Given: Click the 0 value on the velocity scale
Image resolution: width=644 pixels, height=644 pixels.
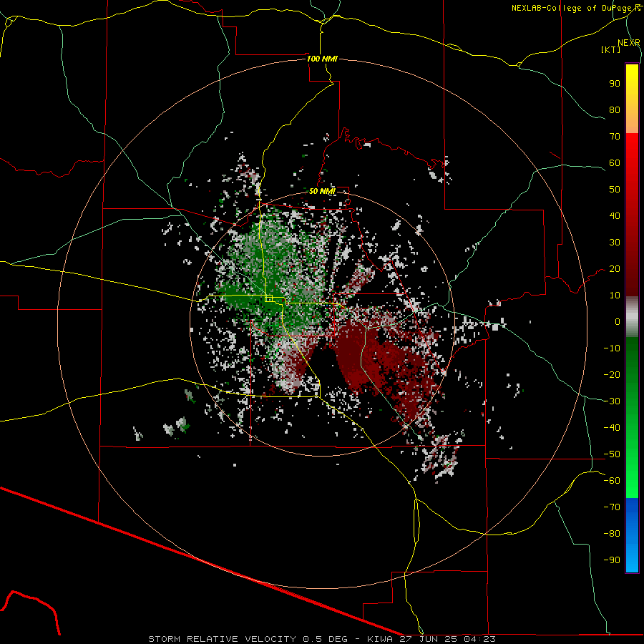Looking at the screenshot, I should coord(618,321).
